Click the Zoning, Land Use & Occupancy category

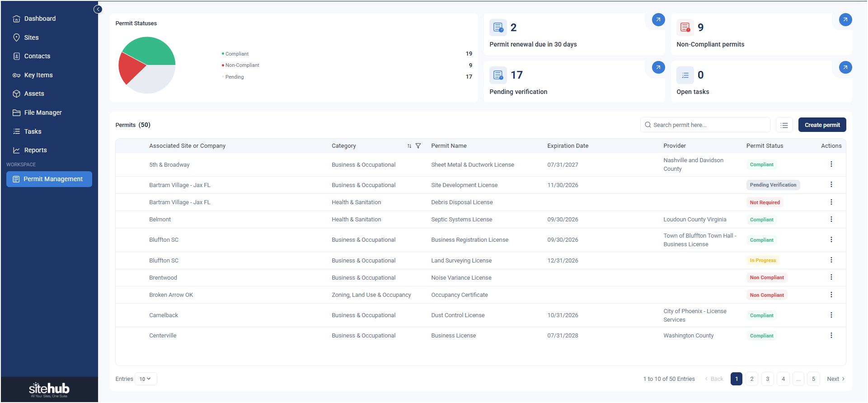tap(371, 295)
